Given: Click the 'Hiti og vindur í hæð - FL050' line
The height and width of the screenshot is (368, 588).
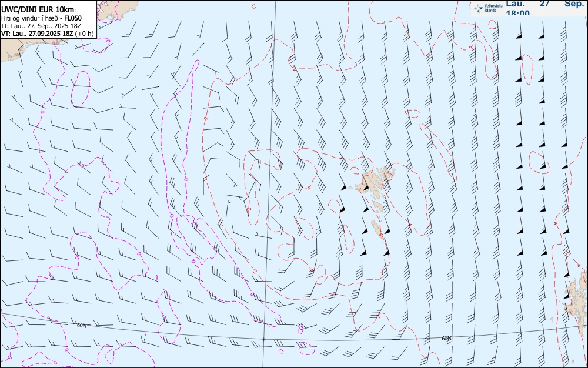Looking at the screenshot, I should point(41,18).
